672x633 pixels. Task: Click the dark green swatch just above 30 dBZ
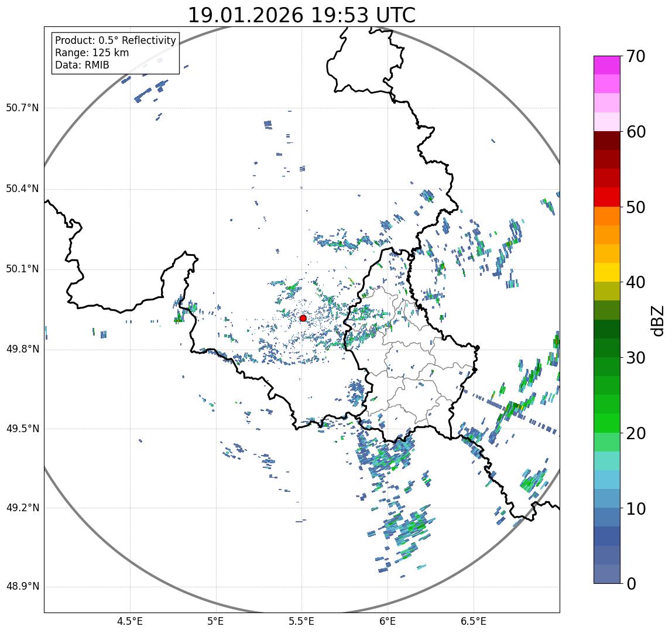[607, 348]
